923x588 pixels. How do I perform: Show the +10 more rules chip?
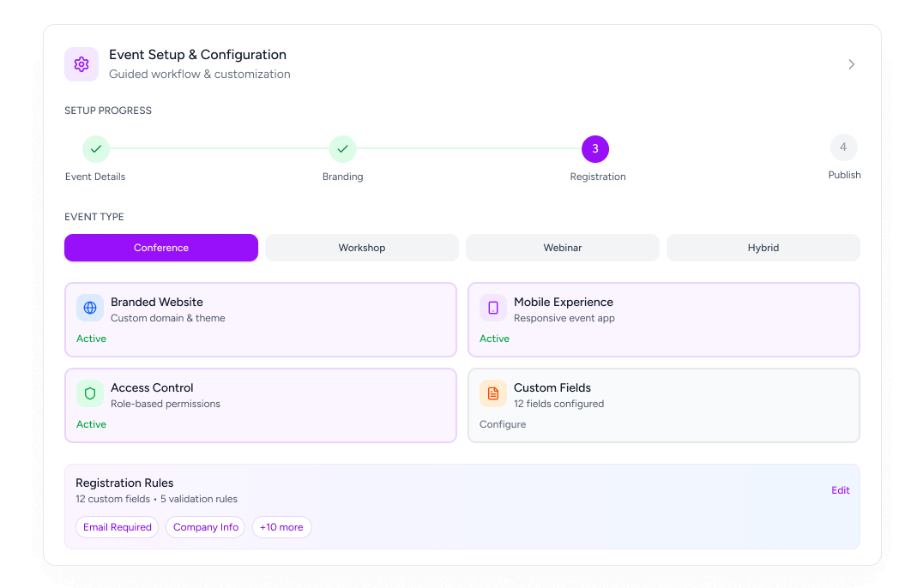[x=281, y=527]
